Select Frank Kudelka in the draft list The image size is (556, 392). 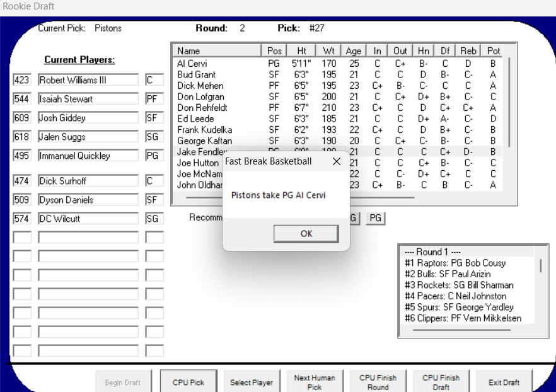coord(338,130)
